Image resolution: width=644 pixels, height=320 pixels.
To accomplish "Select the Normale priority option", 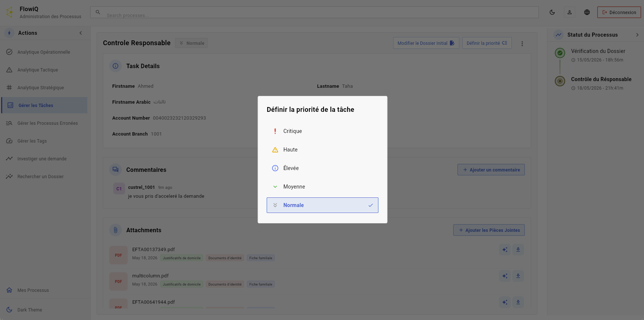I will 322,205.
